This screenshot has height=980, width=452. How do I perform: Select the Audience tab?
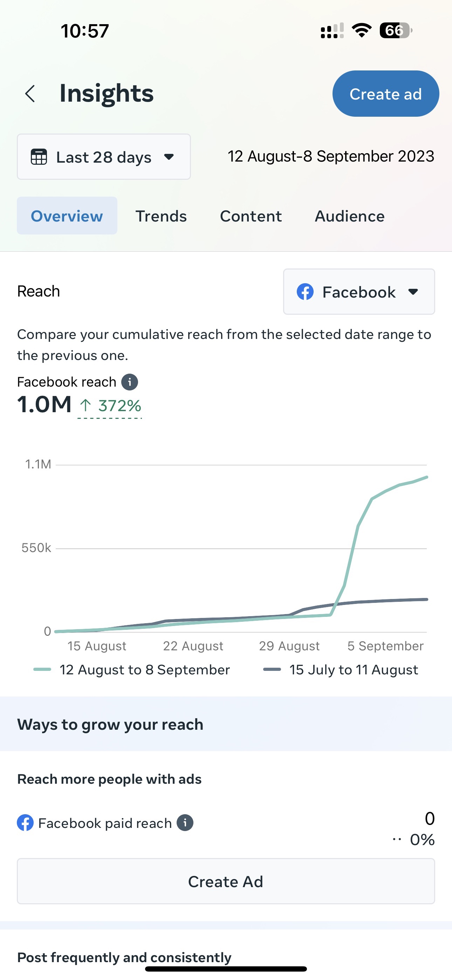(x=349, y=216)
